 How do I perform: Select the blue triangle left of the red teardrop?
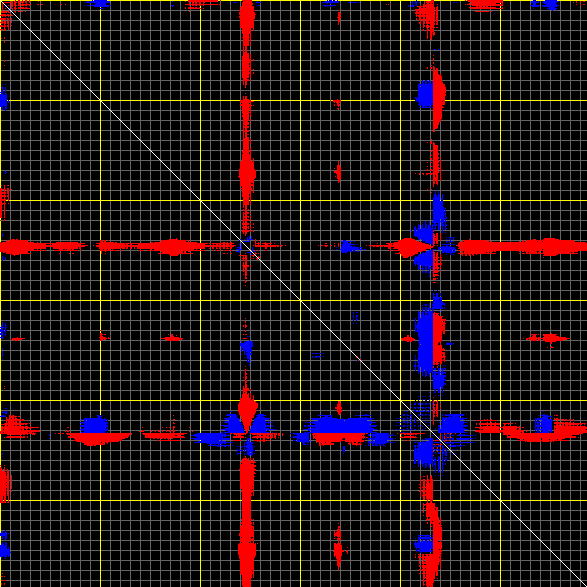point(234,424)
